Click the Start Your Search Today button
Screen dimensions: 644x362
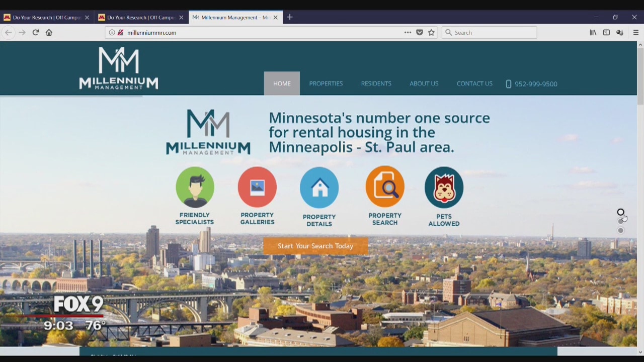[x=315, y=246]
